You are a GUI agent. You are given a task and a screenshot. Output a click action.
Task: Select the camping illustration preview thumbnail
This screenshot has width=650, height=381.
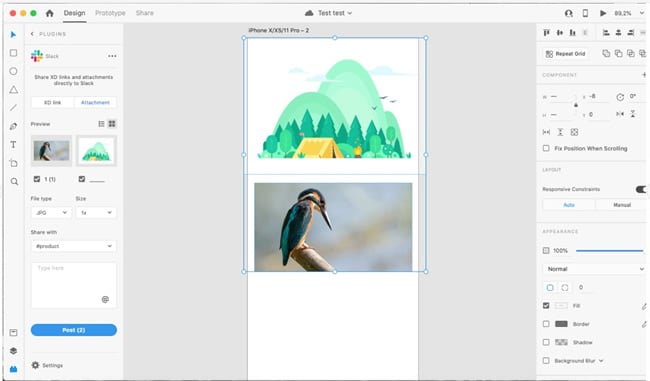pos(96,150)
